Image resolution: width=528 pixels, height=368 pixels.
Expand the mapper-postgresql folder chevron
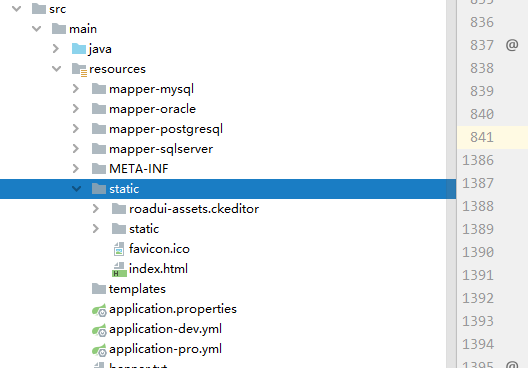pyautogui.click(x=76, y=129)
